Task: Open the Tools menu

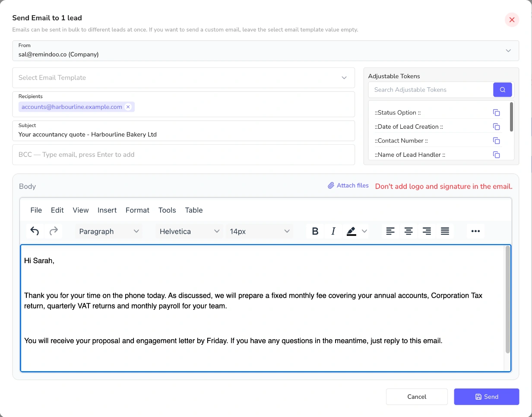Action: coord(167,210)
